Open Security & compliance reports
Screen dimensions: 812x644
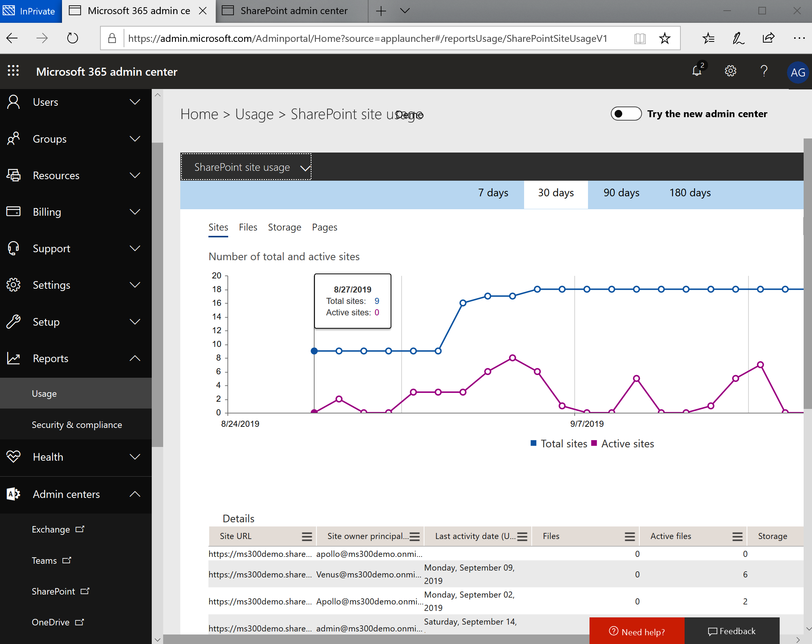click(76, 425)
